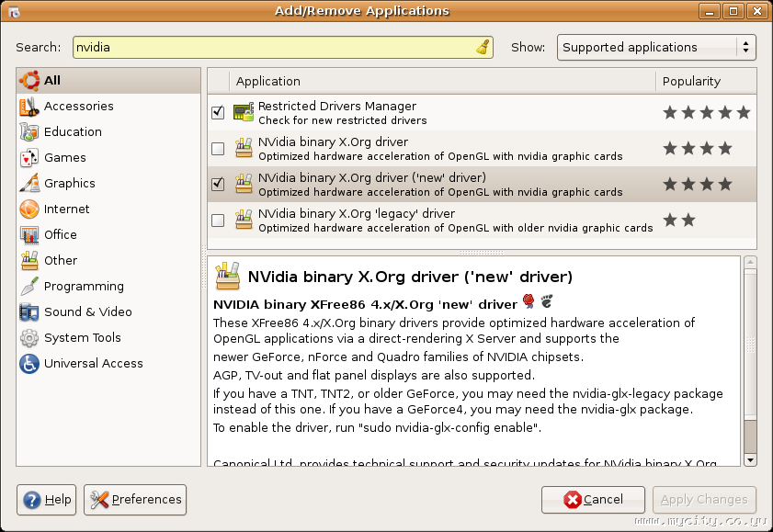Click the Cancel button
Screen dimensions: 773x532
[593, 500]
